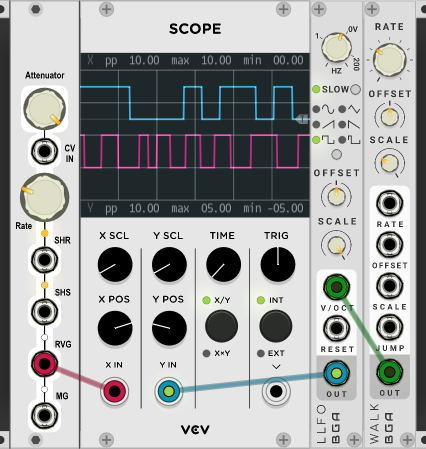Screen dimensions: 426x449
Task: Click the sine waveform LED on LFO
Action: [x=316, y=109]
